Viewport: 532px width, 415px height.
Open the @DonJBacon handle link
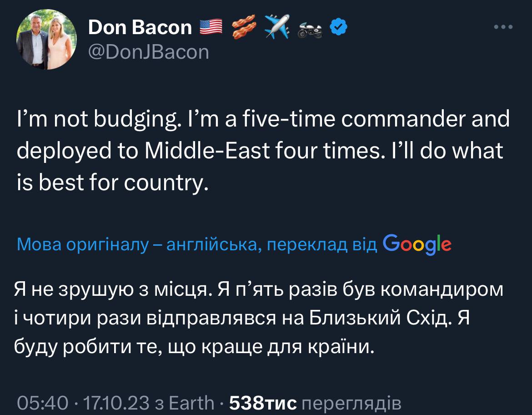[x=148, y=52]
